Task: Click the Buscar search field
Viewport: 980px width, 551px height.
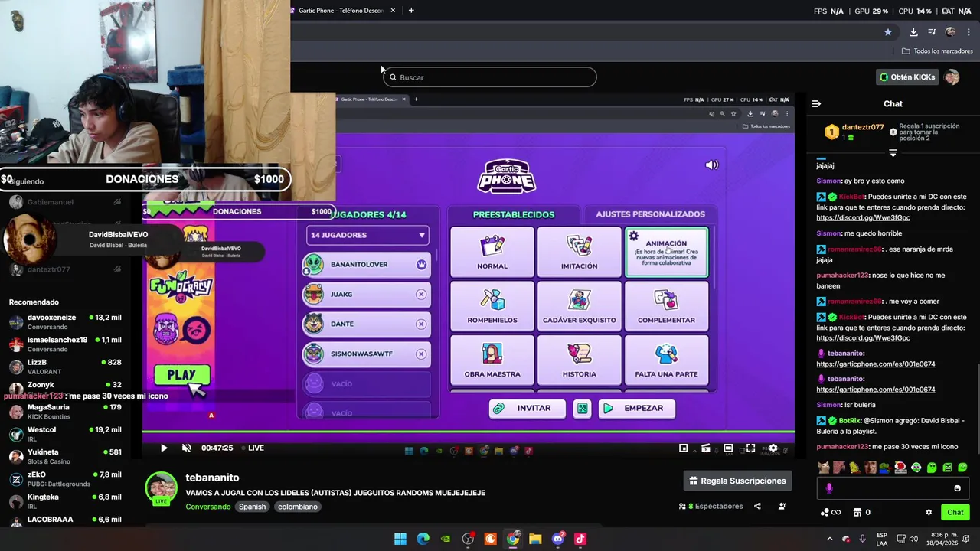Action: pos(489,77)
